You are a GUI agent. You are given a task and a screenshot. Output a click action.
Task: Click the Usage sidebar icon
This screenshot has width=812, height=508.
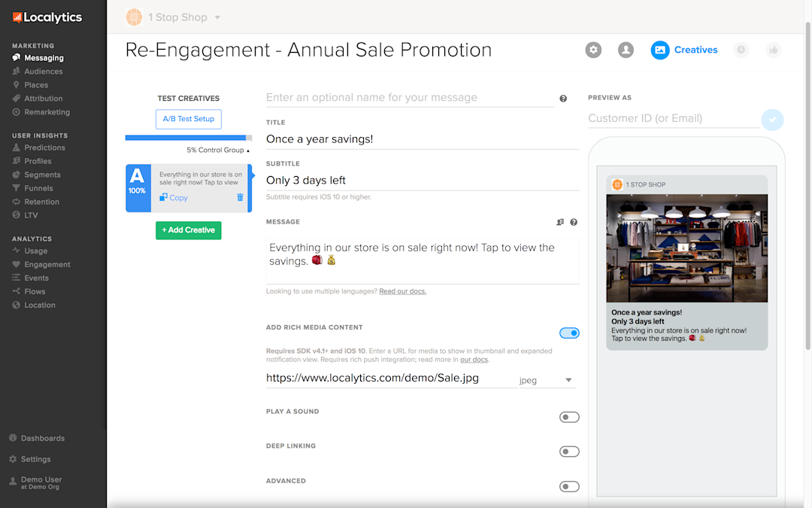(x=16, y=251)
